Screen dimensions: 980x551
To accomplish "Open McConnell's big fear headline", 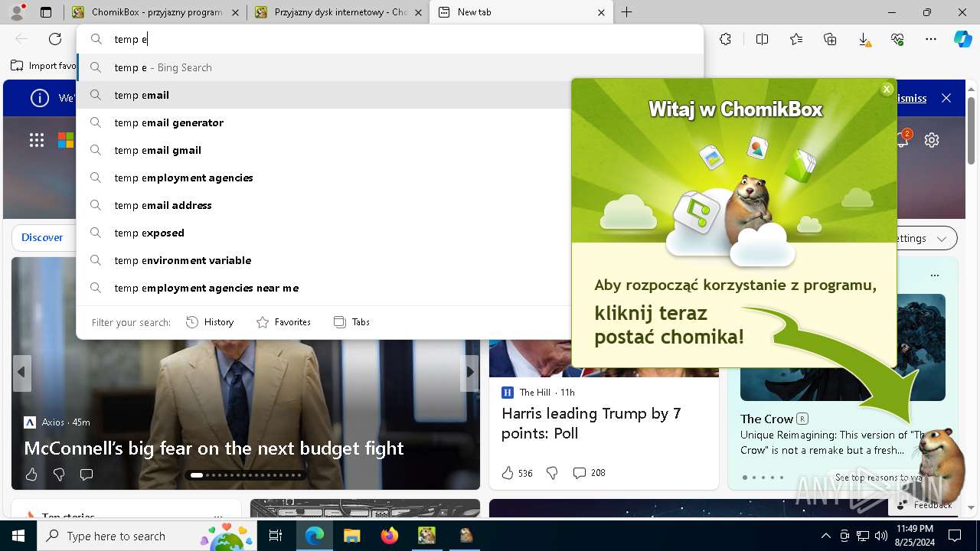I will point(214,448).
